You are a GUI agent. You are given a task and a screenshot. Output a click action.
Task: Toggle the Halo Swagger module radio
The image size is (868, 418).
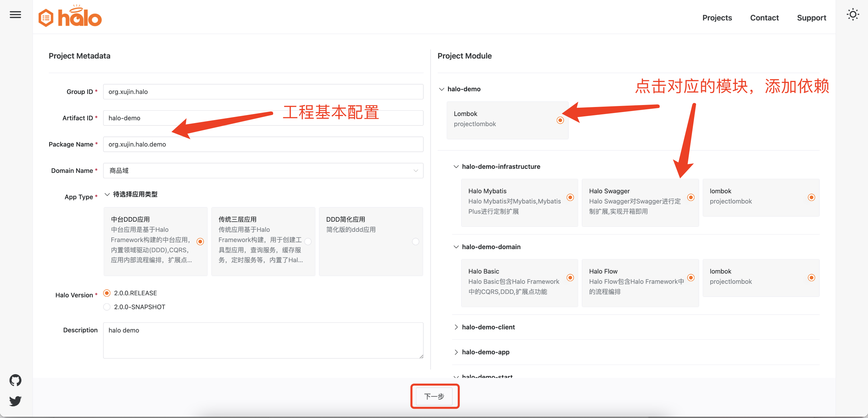point(691,197)
